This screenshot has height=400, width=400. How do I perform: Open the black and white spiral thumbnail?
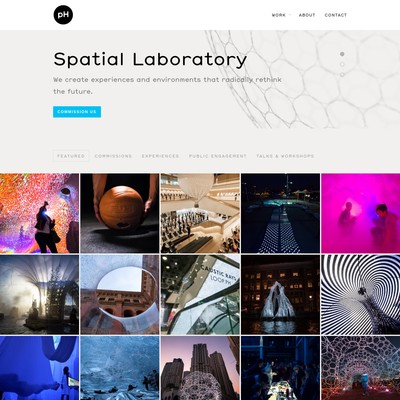pyautogui.click(x=361, y=295)
